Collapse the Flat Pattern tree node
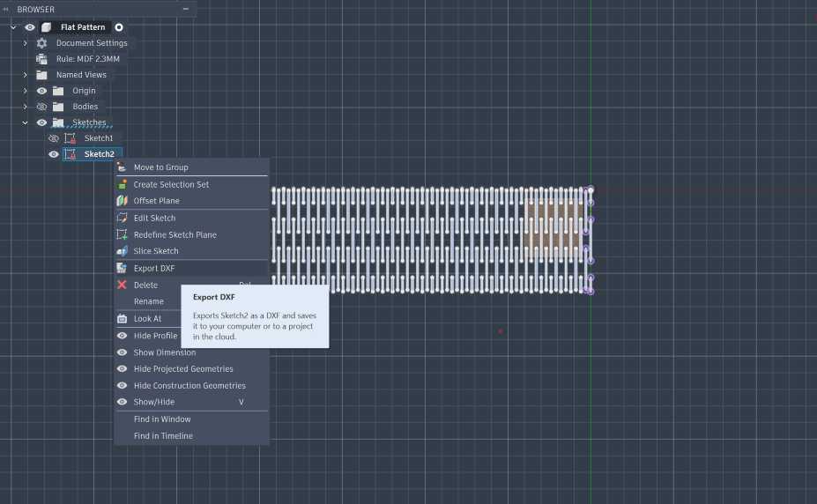 [x=13, y=27]
